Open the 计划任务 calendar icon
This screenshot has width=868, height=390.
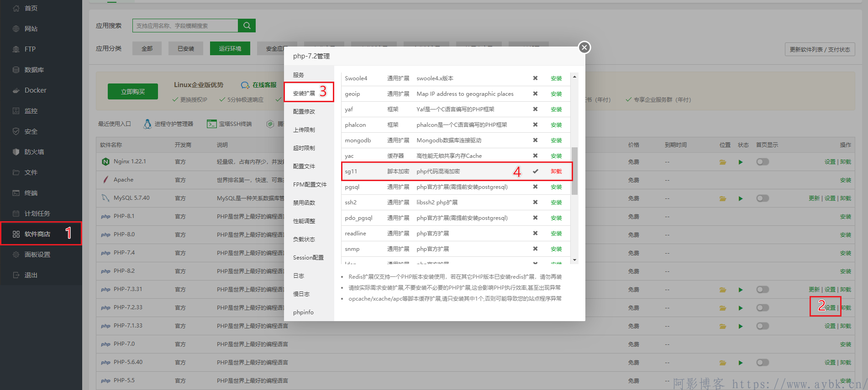click(x=16, y=213)
